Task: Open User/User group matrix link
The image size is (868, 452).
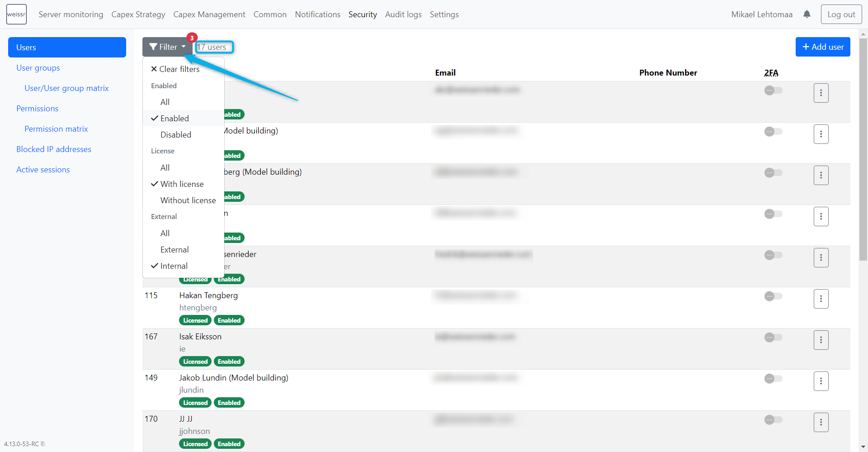Action: tap(66, 88)
